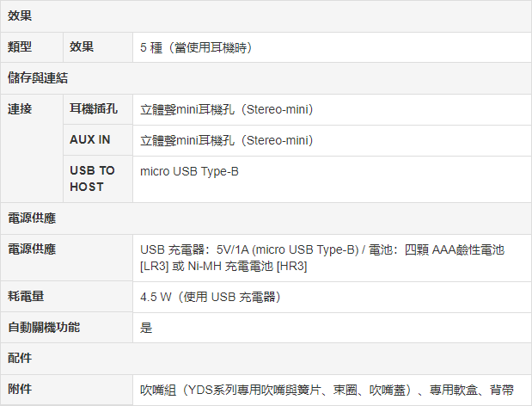Click the 耳機插孔 label cell

94,109
